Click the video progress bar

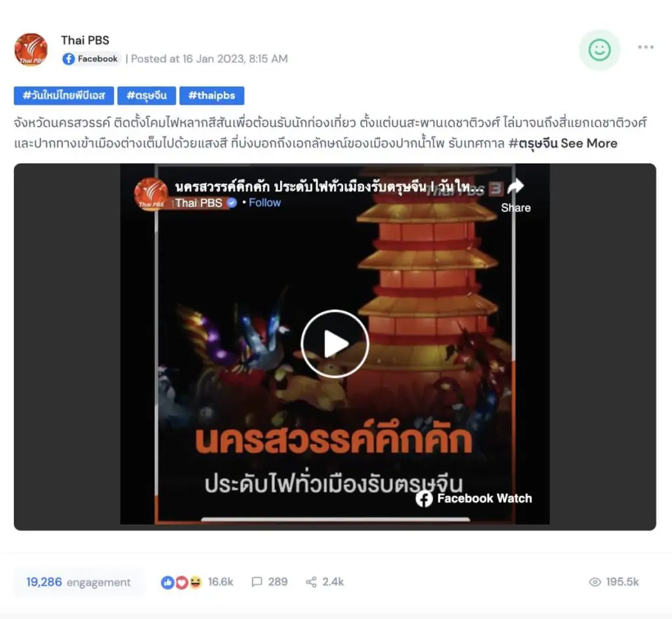pos(335,519)
